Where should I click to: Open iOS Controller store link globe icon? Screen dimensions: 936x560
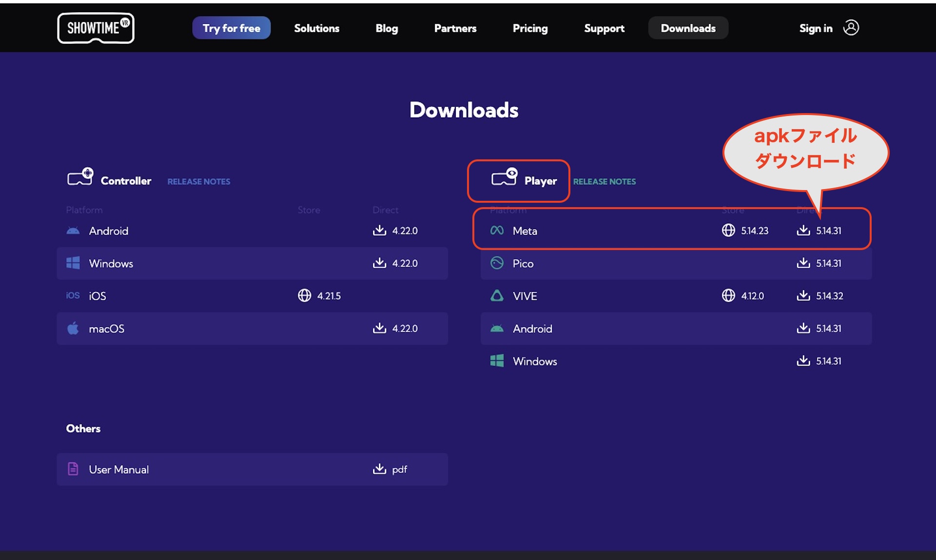point(305,295)
